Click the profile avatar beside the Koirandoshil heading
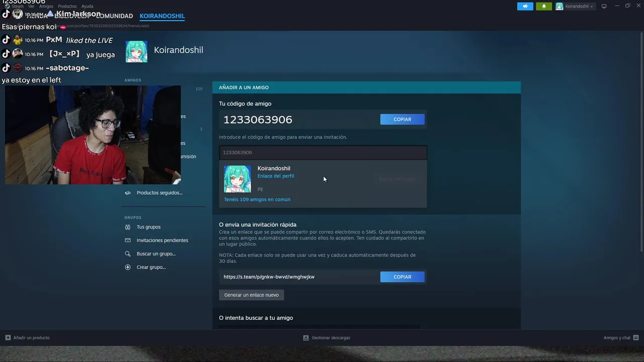 click(x=136, y=51)
